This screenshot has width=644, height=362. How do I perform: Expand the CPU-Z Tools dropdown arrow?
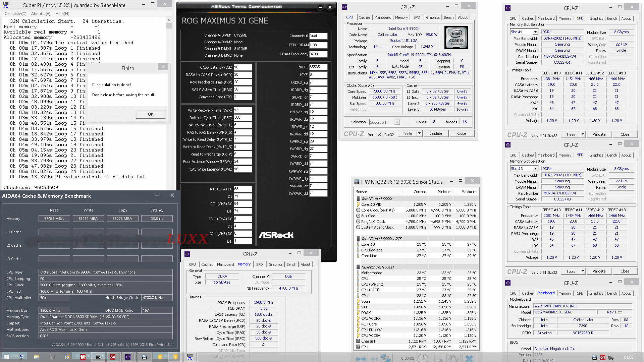419,133
